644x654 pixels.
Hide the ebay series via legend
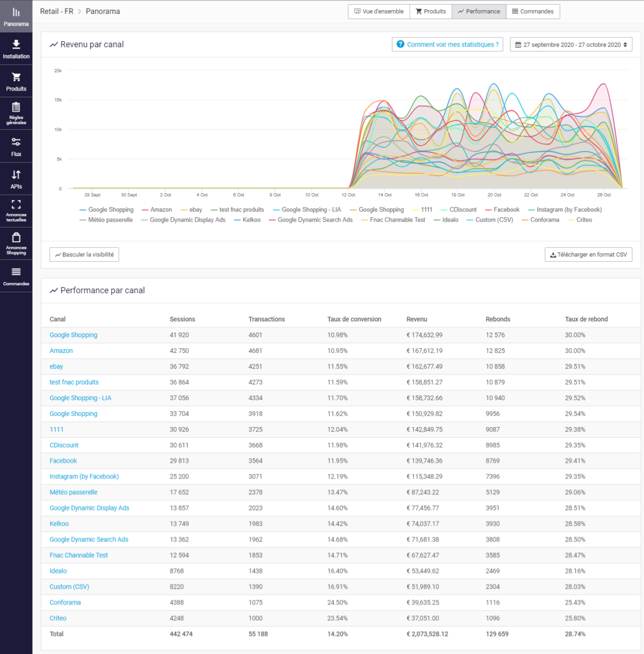point(195,210)
